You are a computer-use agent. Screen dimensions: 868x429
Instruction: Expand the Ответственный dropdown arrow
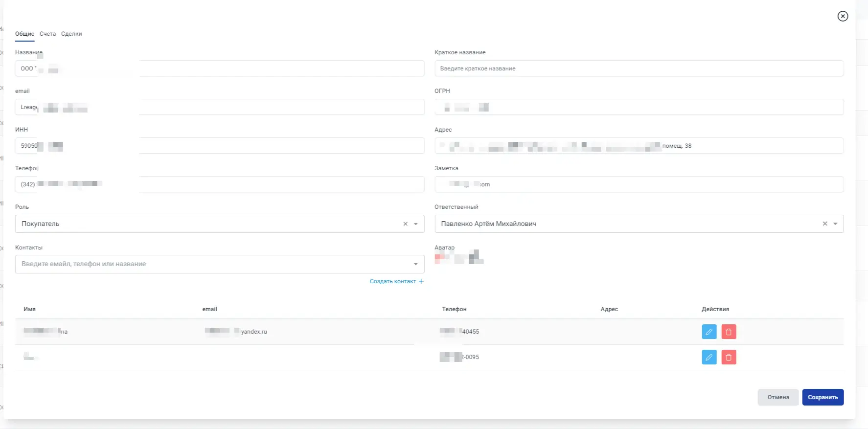[835, 224]
